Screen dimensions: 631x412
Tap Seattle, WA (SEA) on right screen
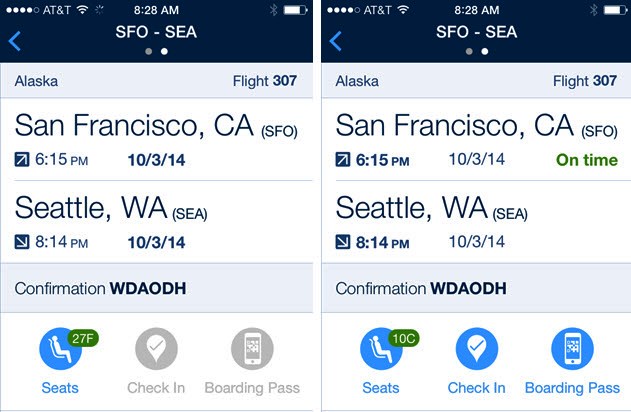coord(431,209)
